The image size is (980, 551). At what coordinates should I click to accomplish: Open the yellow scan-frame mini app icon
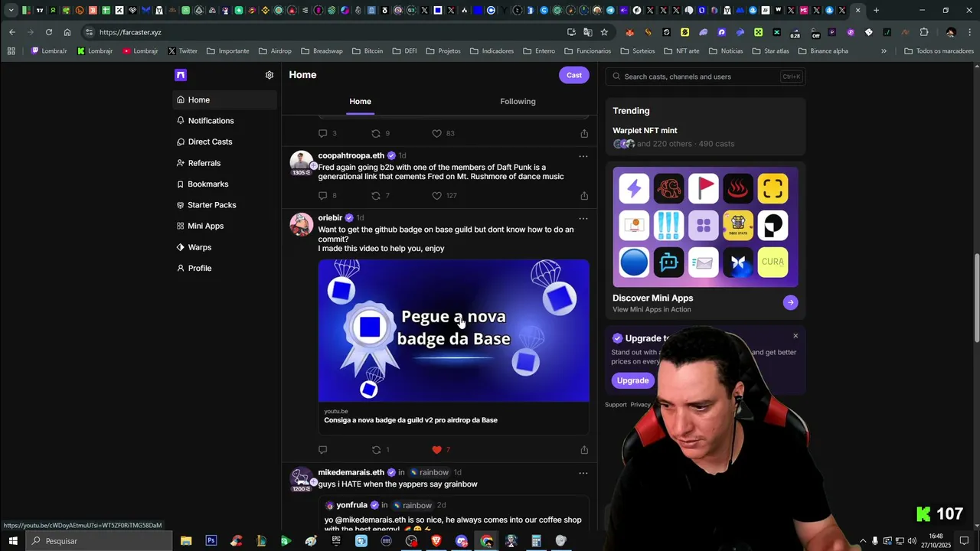click(x=773, y=188)
